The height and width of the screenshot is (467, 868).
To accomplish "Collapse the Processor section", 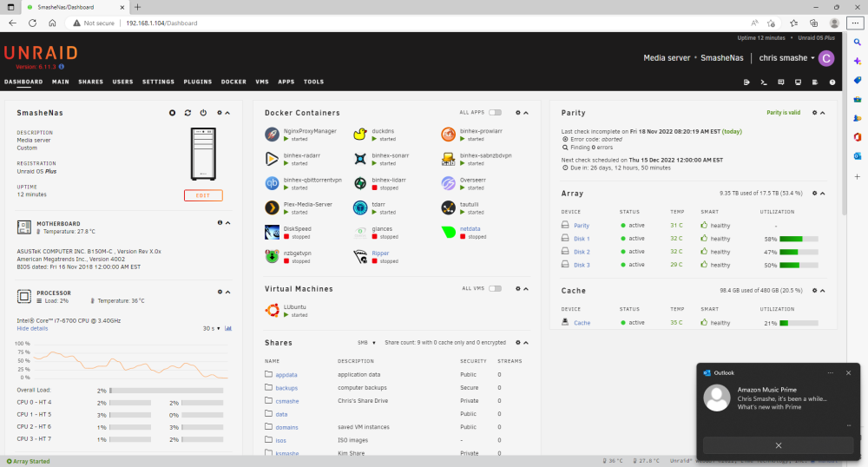I will [227, 293].
